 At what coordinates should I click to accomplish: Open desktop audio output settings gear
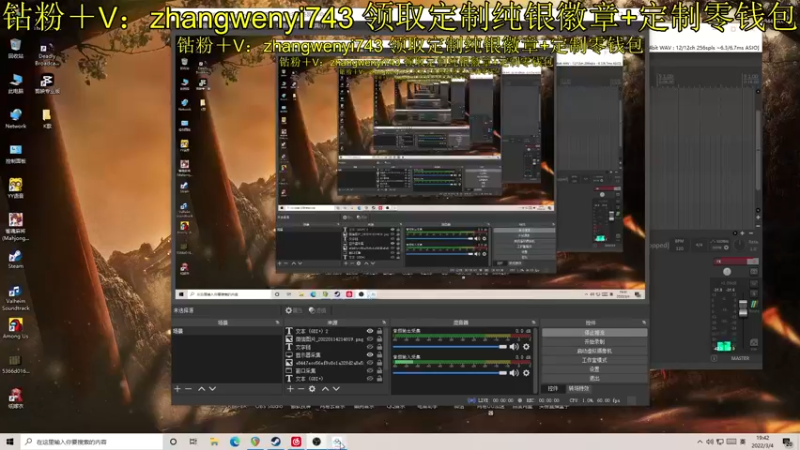click(526, 346)
